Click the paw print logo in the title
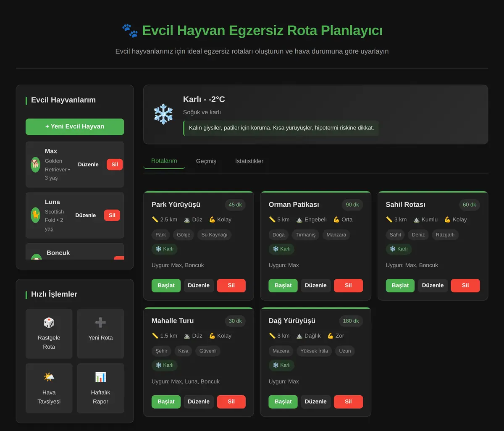Screen dimensions: 504x431 130,31
